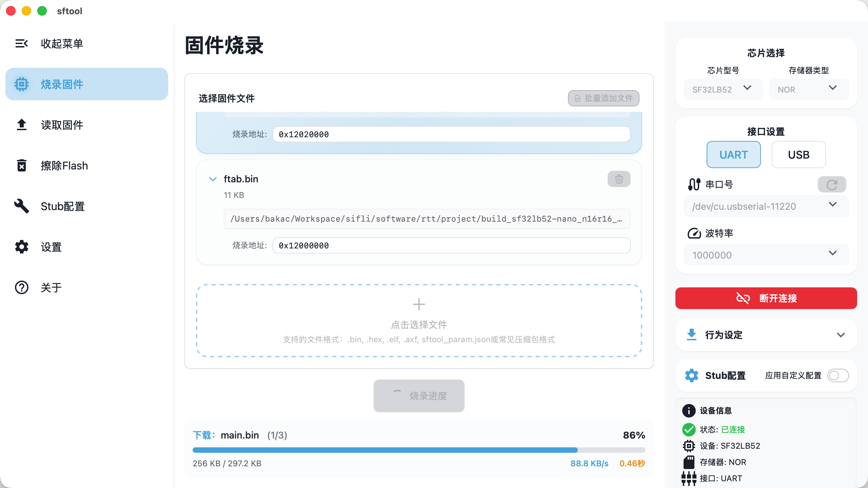The width and height of the screenshot is (868, 488).
Task: Open the 波特率 1000000 dropdown
Action: click(x=766, y=255)
